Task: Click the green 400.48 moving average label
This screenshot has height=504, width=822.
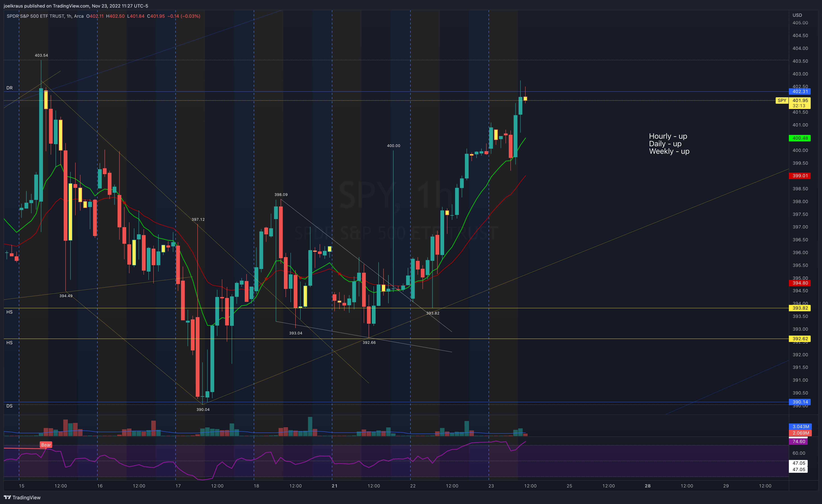Action: pos(800,138)
